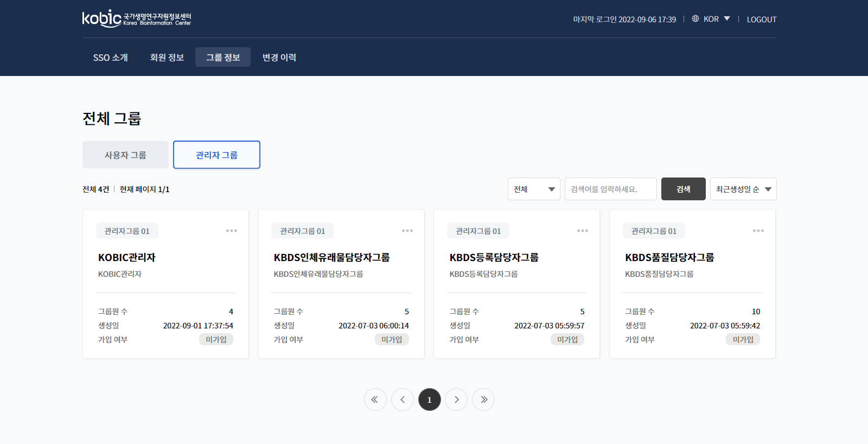The height and width of the screenshot is (444, 868).
Task: Click the 관리자그룹 01 tag on KBDS등록담당자그룹 card
Action: coord(478,231)
